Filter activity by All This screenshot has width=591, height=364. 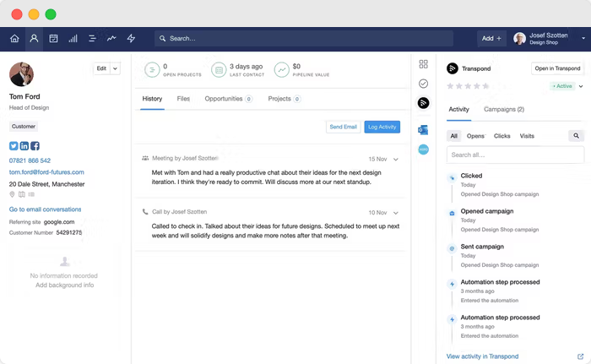(x=454, y=136)
